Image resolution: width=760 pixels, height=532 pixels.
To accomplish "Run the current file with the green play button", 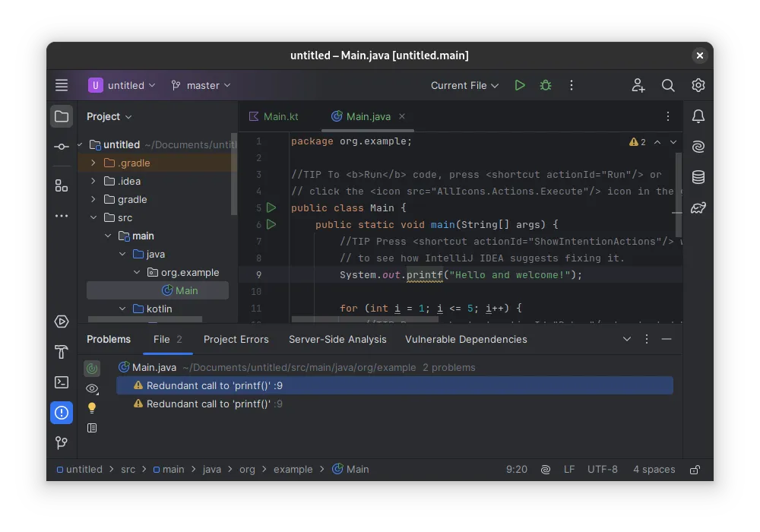I will click(520, 85).
